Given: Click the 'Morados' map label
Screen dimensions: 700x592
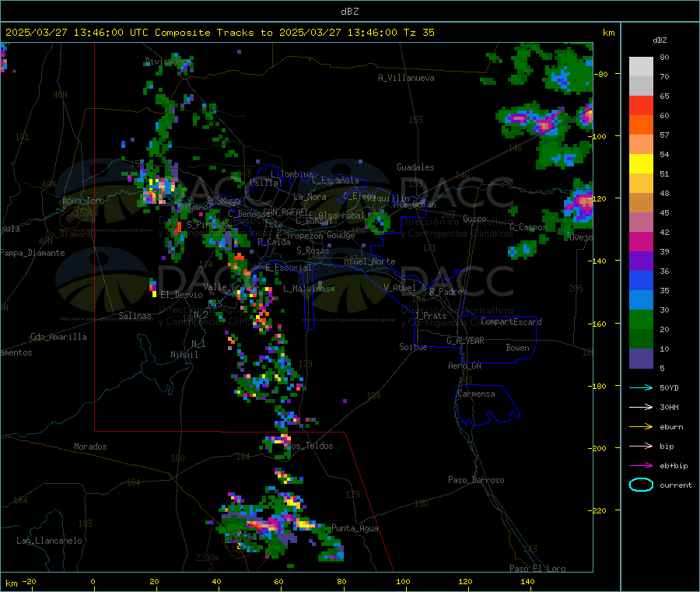Looking at the screenshot, I should [x=90, y=447].
